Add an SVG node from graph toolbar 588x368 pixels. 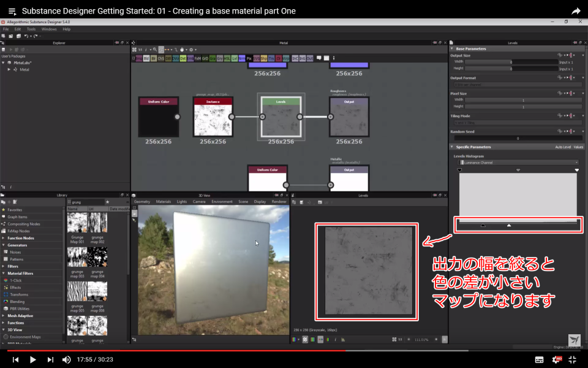point(257,59)
